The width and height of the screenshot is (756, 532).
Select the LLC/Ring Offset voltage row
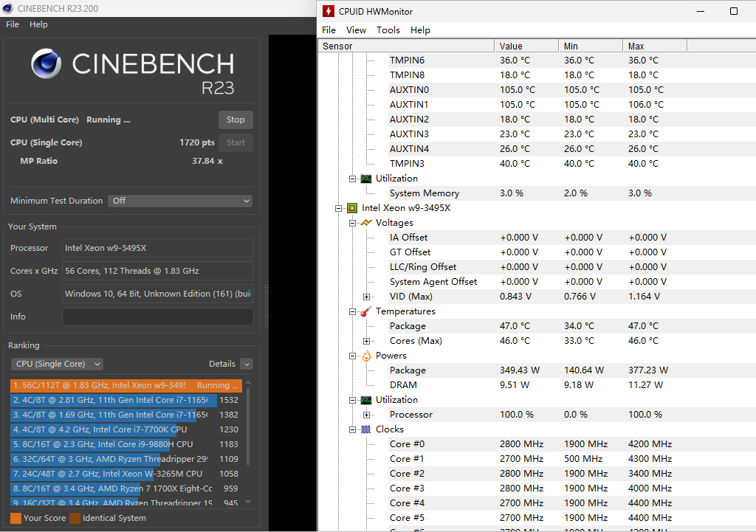click(537, 267)
